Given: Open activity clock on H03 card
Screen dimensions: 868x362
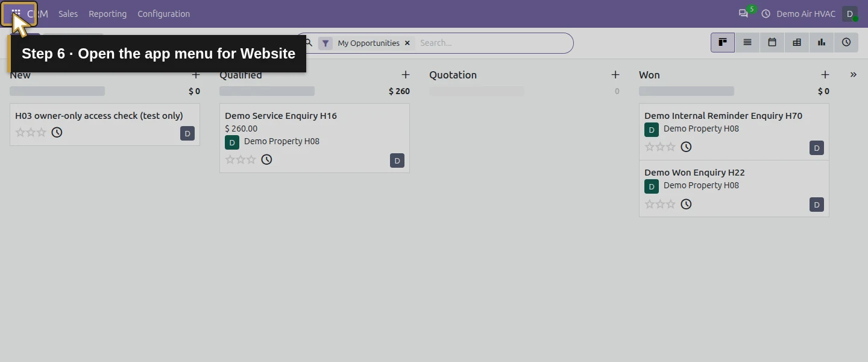Looking at the screenshot, I should point(57,132).
